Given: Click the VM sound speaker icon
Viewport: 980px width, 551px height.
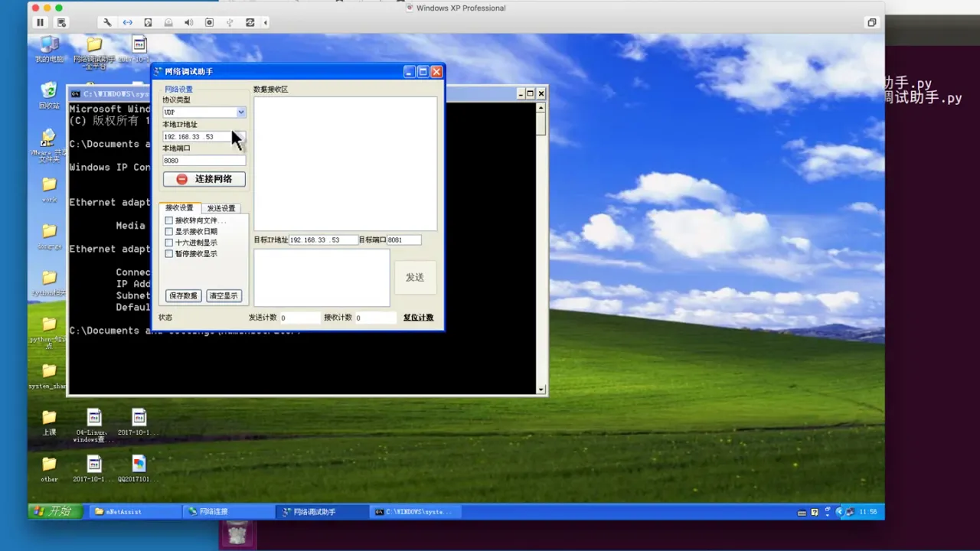Looking at the screenshot, I should [x=189, y=23].
